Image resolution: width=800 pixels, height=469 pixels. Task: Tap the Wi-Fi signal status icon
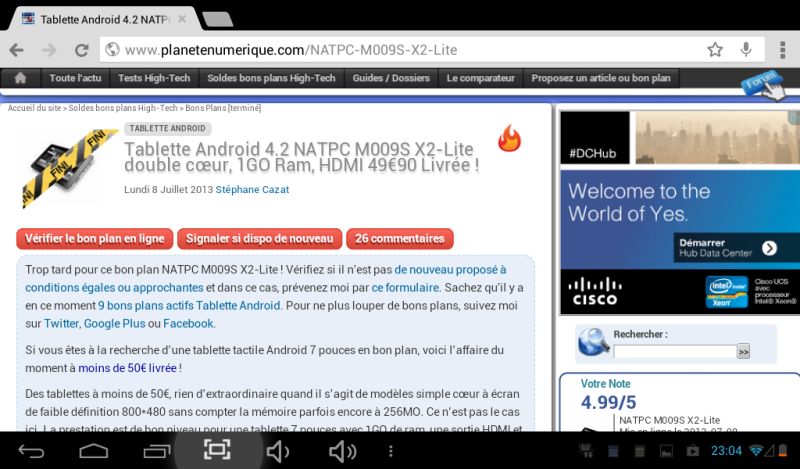(x=756, y=451)
